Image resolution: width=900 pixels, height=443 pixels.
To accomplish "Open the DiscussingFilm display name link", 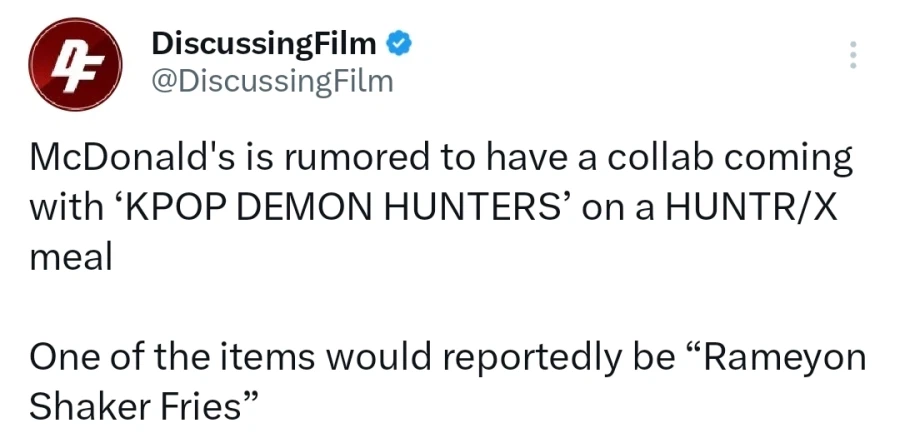I will (263, 44).
